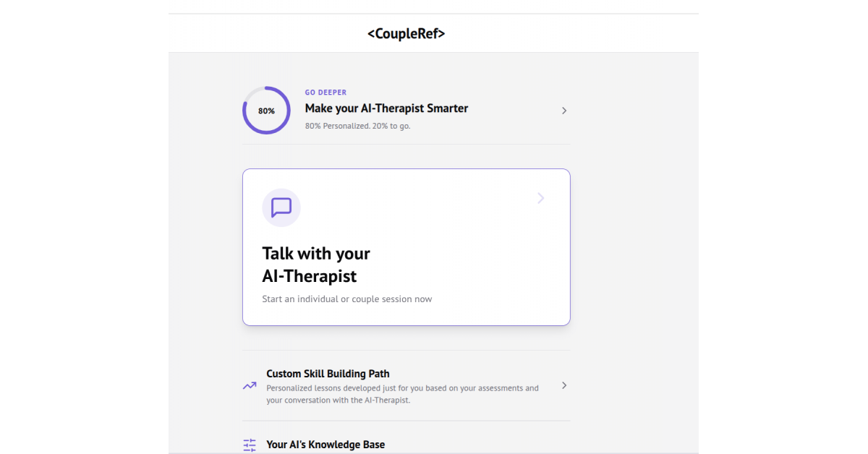The image size is (868, 454).
Task: Open Your AI's Knowledge Base
Action: pyautogui.click(x=325, y=445)
